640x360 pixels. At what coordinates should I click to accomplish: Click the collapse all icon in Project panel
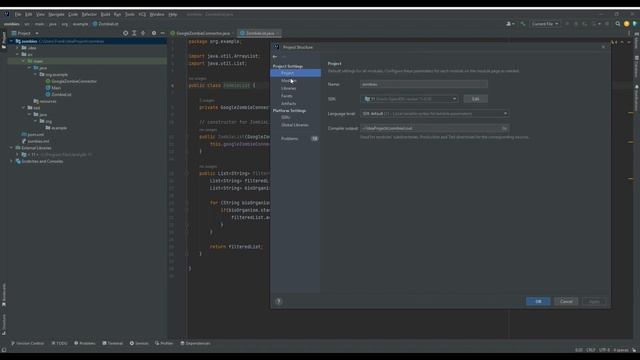pos(143,33)
